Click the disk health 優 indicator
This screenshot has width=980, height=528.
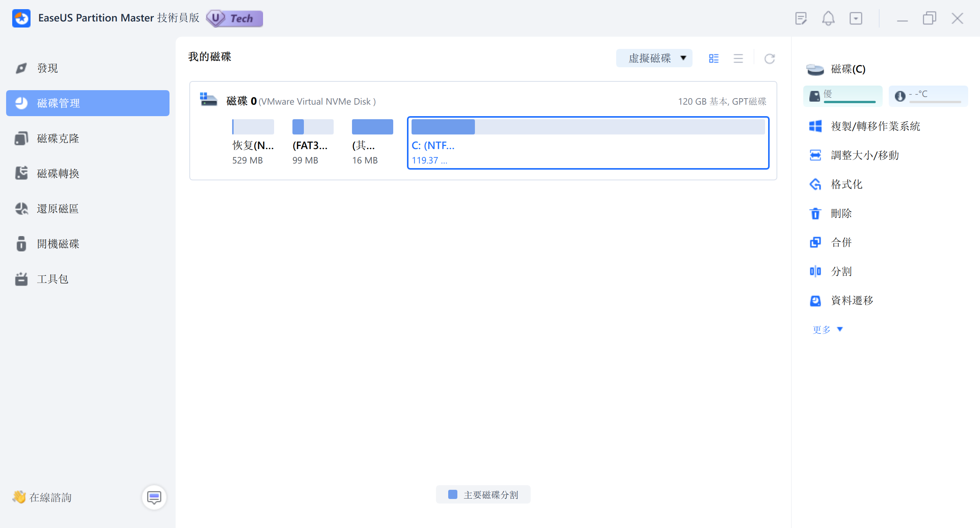point(843,96)
